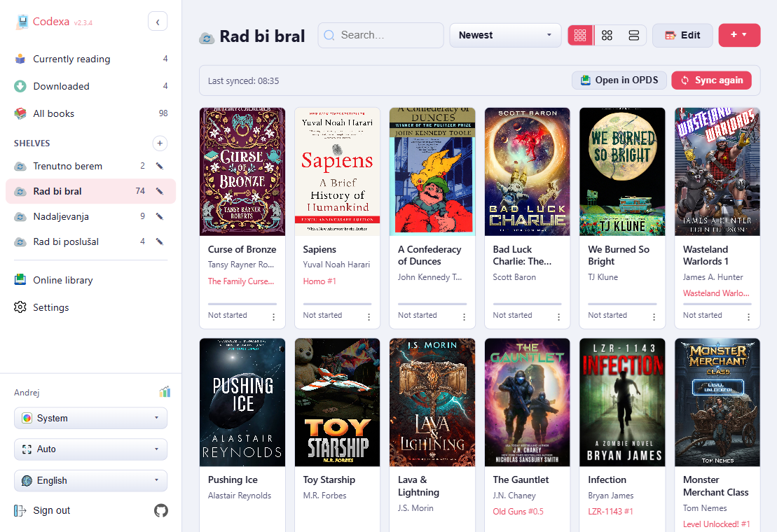Click author Alastair Reynolds text
Viewport: 777px width, 532px height.
pos(240,496)
